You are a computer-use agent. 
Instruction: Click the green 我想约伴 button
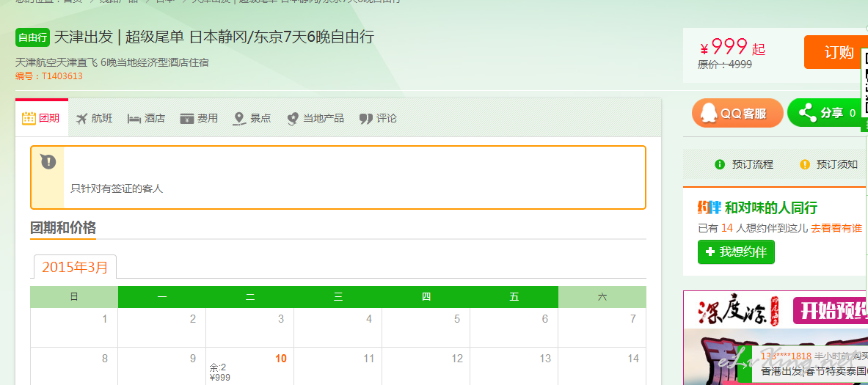tap(736, 252)
